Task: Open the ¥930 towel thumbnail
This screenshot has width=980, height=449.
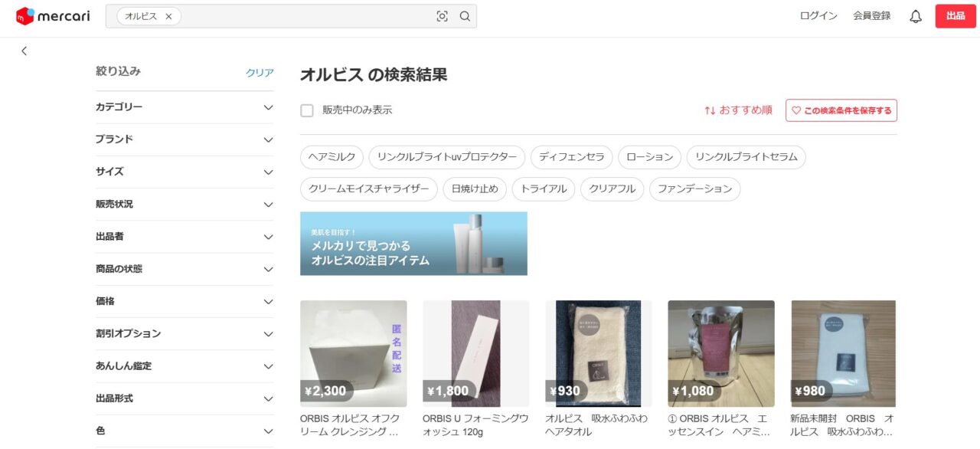Action: [x=599, y=353]
